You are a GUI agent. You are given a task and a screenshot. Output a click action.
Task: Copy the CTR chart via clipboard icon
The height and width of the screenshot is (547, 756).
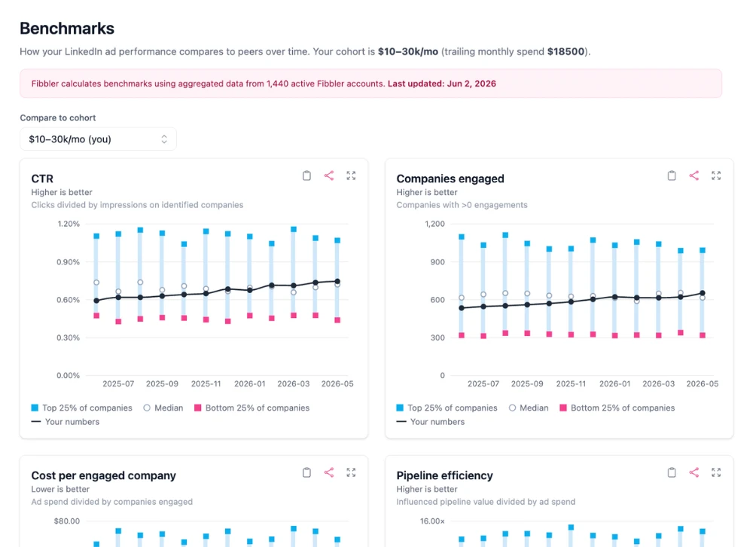point(306,176)
